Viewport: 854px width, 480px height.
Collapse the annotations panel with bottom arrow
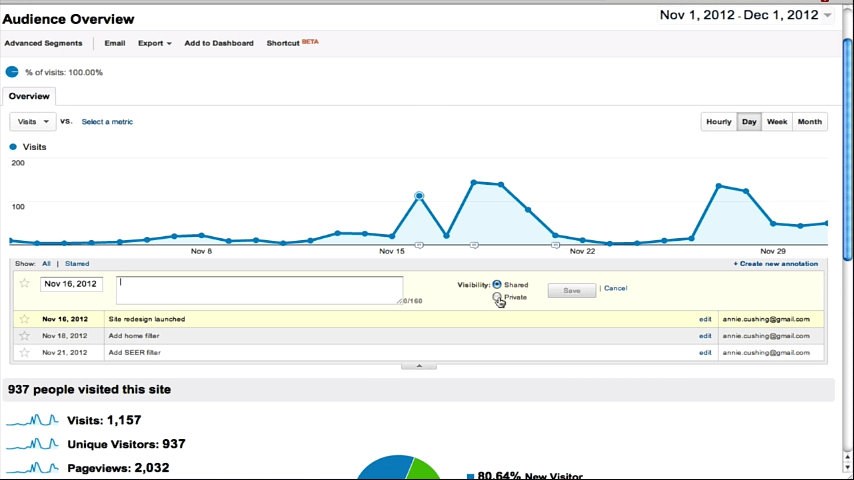[419, 366]
